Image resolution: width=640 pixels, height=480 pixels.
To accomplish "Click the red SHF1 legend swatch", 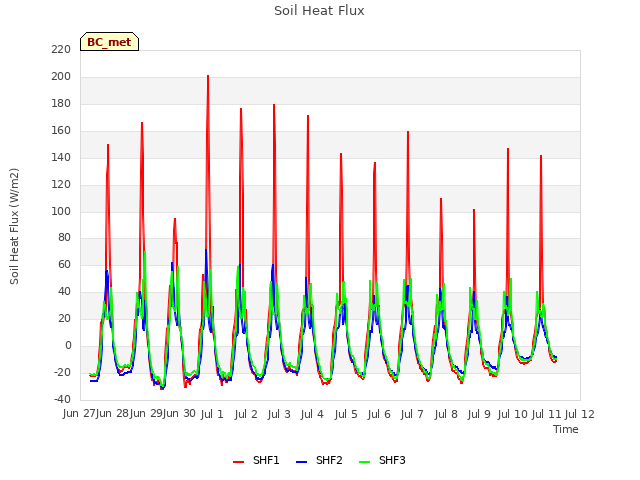I will pos(238,461).
